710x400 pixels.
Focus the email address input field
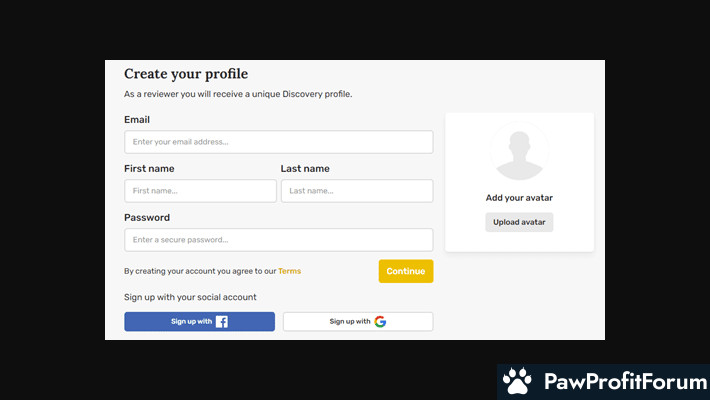point(278,142)
